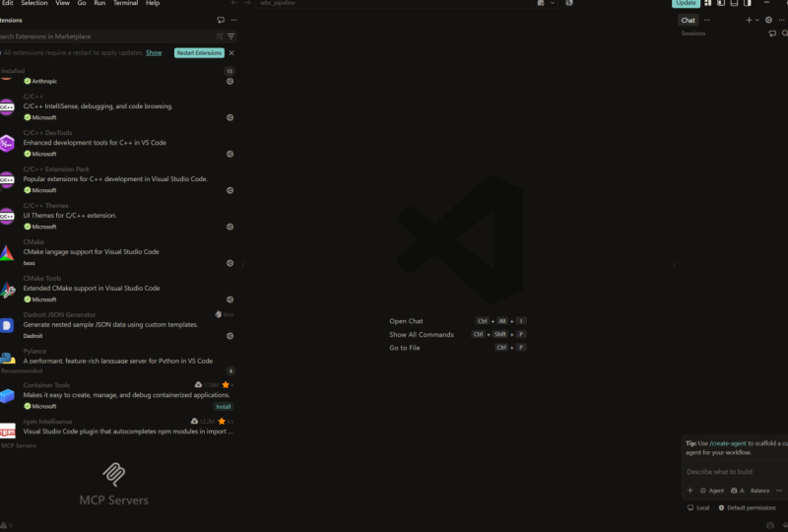Open the Balance model picker in chat
This screenshot has width=788, height=532.
click(759, 491)
